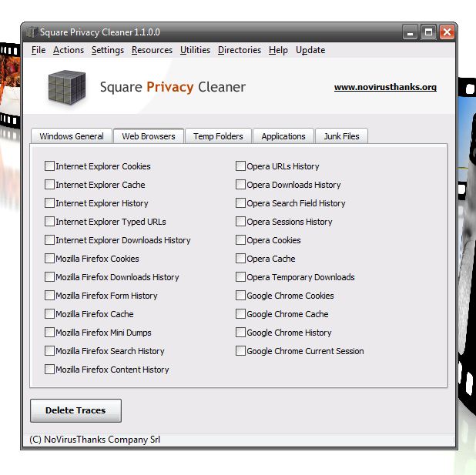This screenshot has height=475, width=476.
Task: Check Opera Downloads History
Action: (240, 185)
